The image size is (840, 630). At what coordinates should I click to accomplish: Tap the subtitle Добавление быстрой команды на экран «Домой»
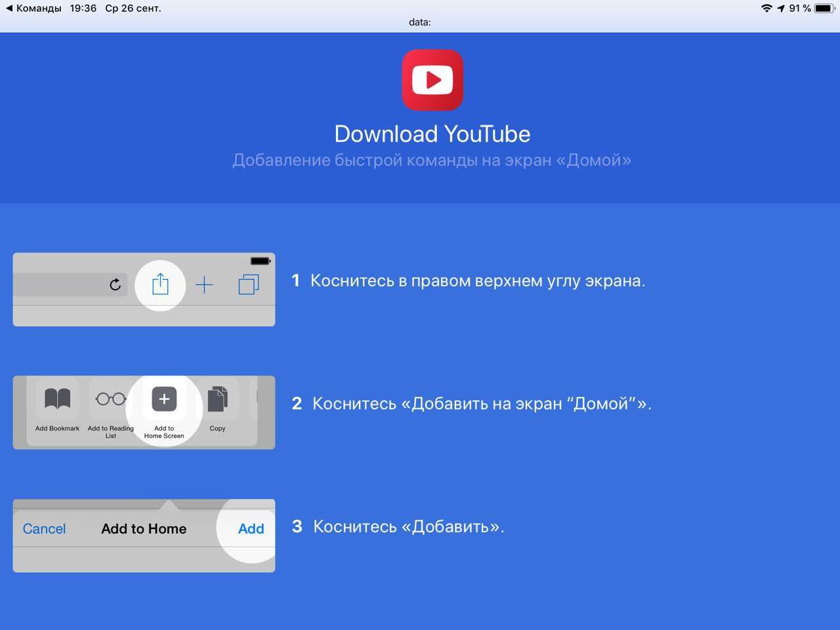click(x=432, y=160)
